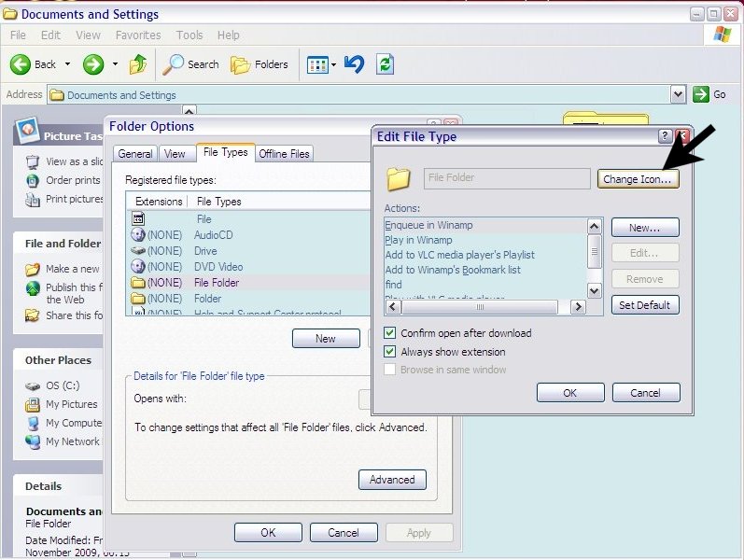This screenshot has height=560, width=744.
Task: Select the DVD Video file type row
Action: [x=249, y=267]
